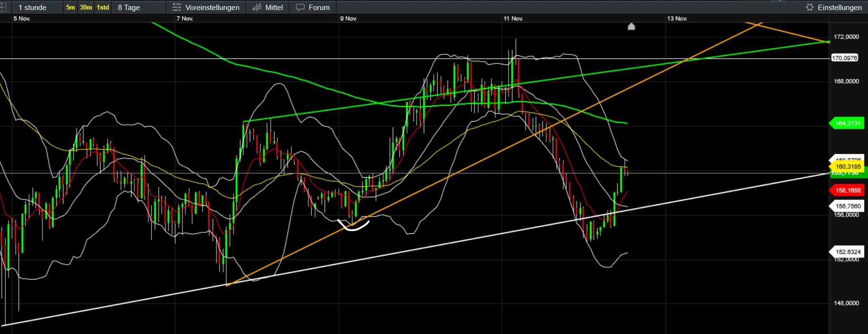Open the 1 stunde interval dropdown

[32, 8]
